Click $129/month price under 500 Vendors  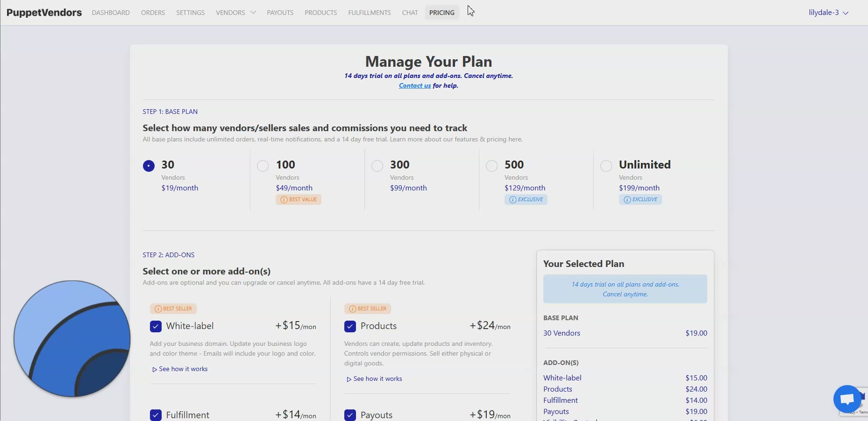tap(525, 188)
